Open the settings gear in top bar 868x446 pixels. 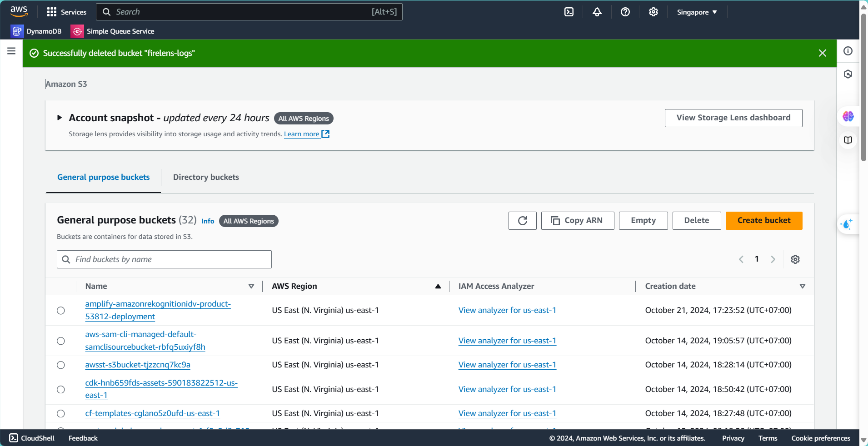pos(653,12)
